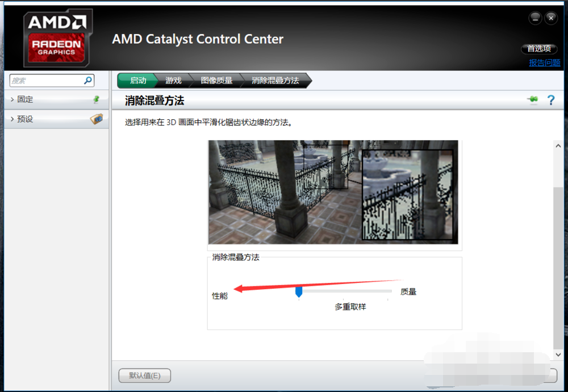This screenshot has width=568, height=392.
Task: Minimize the Catalyst Control Center window
Action: coord(535,18)
